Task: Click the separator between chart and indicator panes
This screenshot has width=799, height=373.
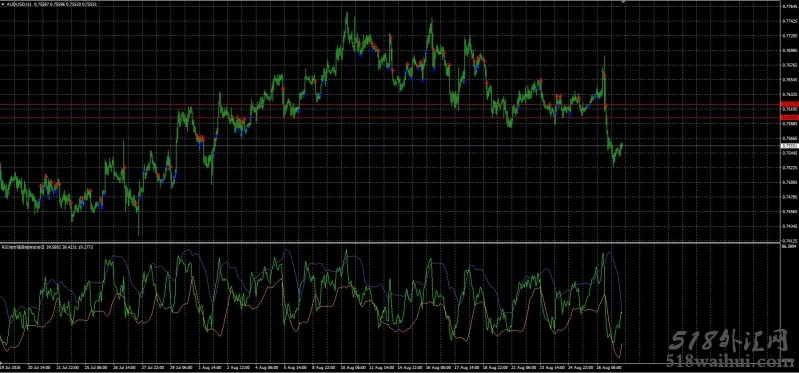Action: click(390, 242)
